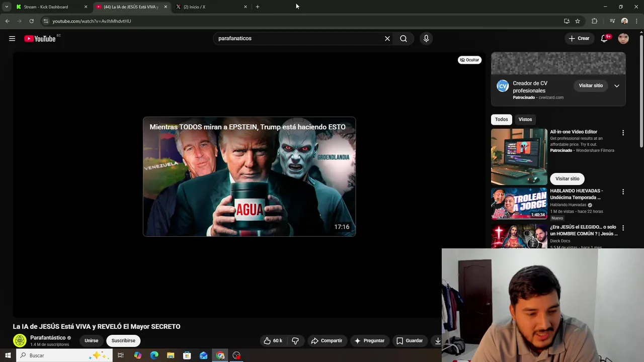The width and height of the screenshot is (644, 362).
Task: Open Task View on taskbar
Action: coord(121,355)
